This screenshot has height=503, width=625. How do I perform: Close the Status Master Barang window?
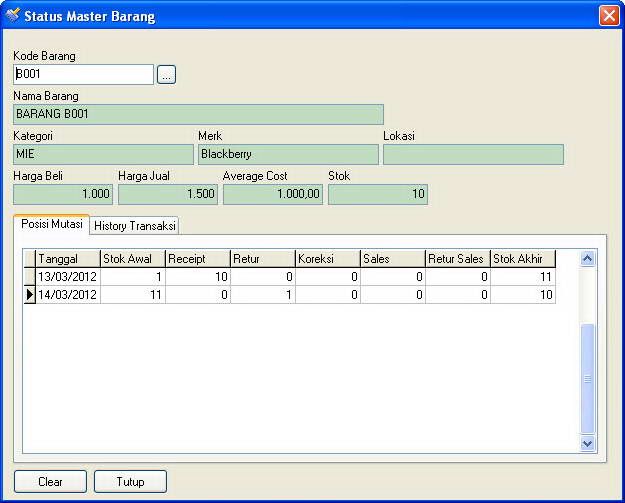[609, 16]
